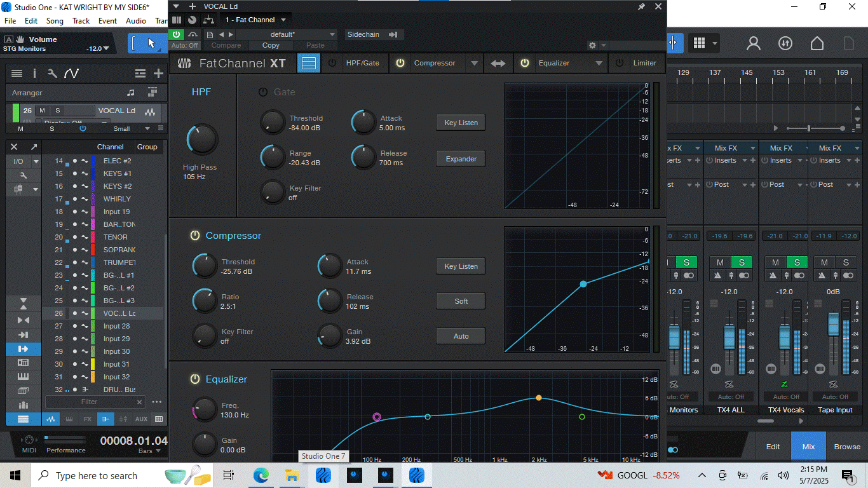Viewport: 868px width, 488px height.
Task: Click the plugin settings gear icon
Action: point(592,45)
